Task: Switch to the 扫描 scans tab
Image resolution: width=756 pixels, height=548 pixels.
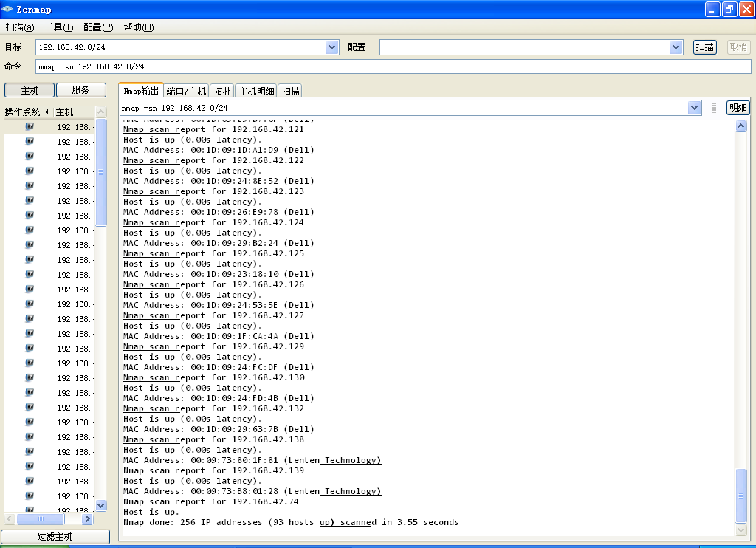Action: click(290, 91)
